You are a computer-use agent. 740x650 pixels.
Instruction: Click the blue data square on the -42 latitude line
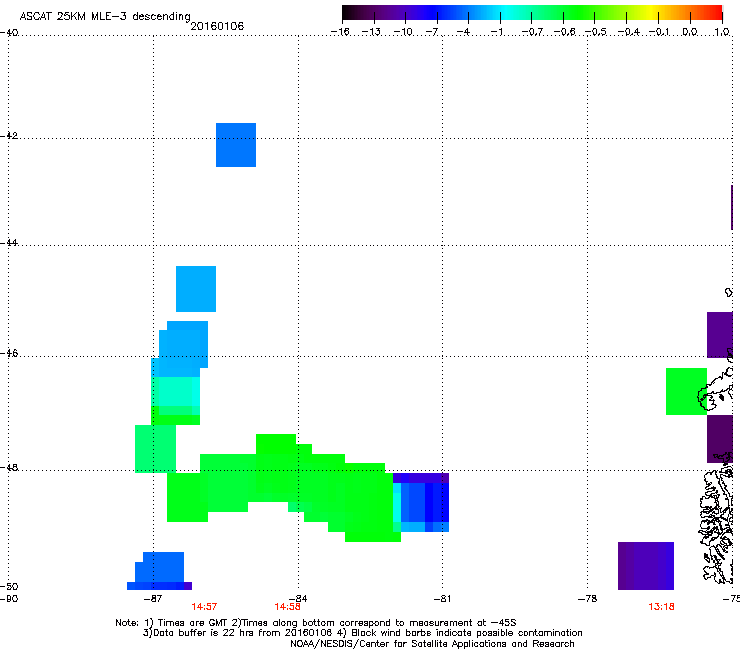[236, 145]
